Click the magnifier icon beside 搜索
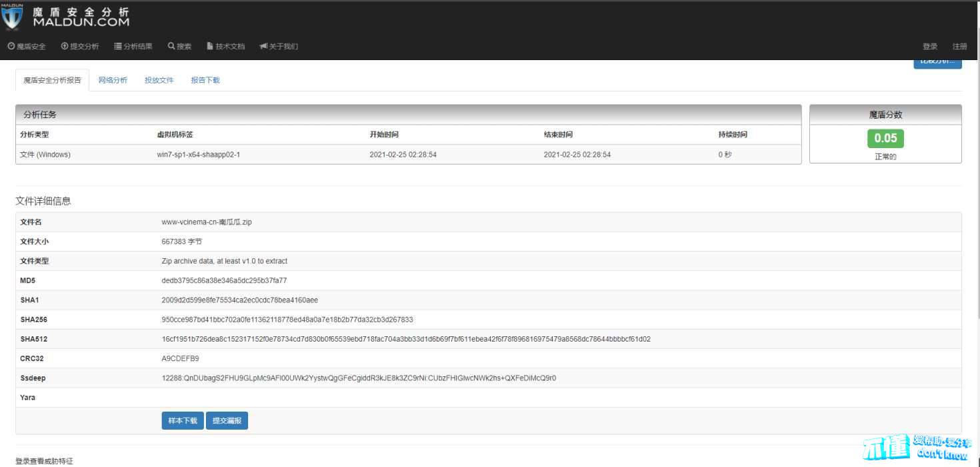Viewport: 980px width, 467px height. (x=171, y=47)
